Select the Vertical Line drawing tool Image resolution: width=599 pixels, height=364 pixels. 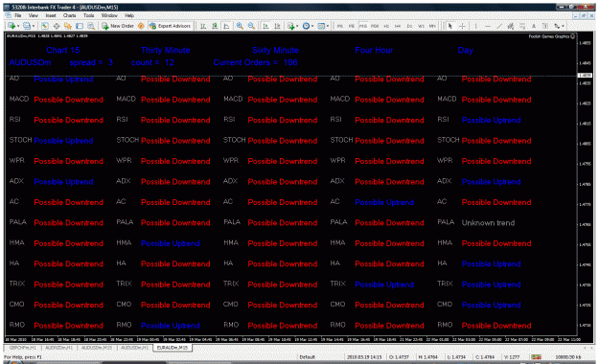[476, 26]
